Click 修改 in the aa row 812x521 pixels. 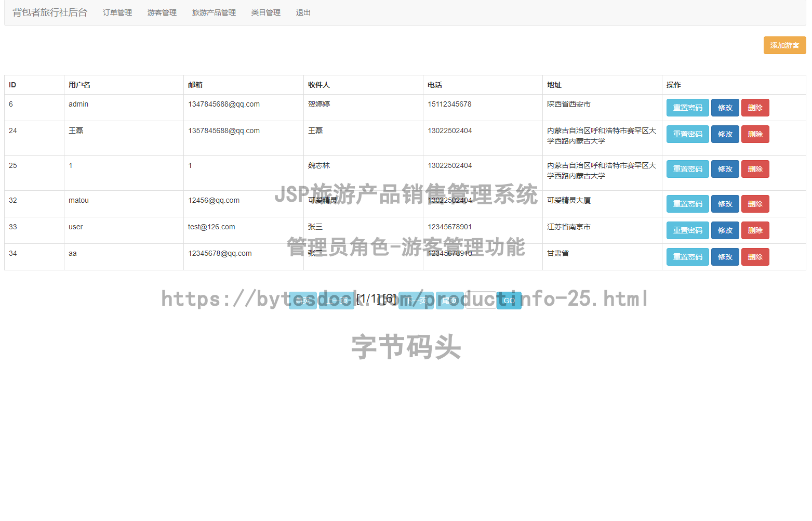(725, 257)
